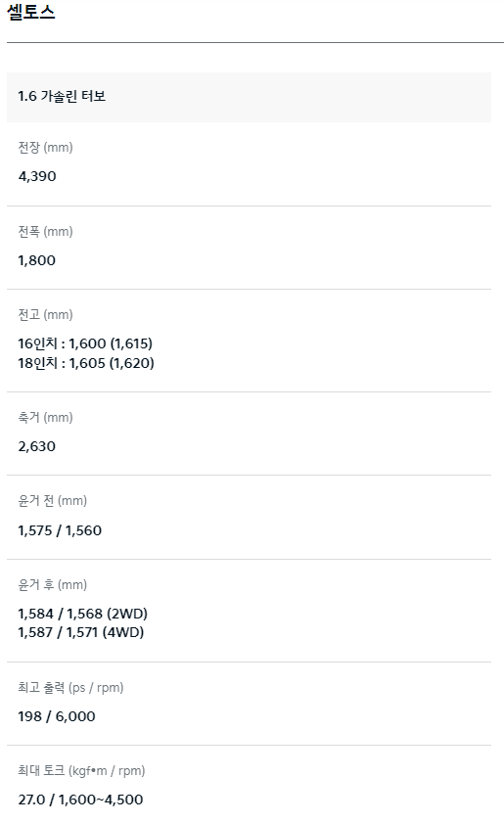Viewport: 504px width, 823px height.
Task: Click the 축거 (mm) label
Action: pos(45,417)
